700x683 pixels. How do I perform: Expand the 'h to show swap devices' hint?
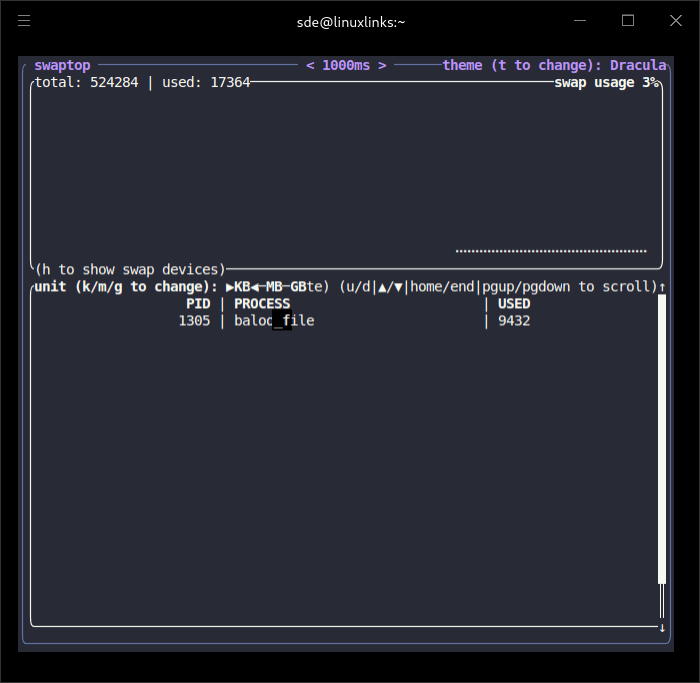(127, 270)
